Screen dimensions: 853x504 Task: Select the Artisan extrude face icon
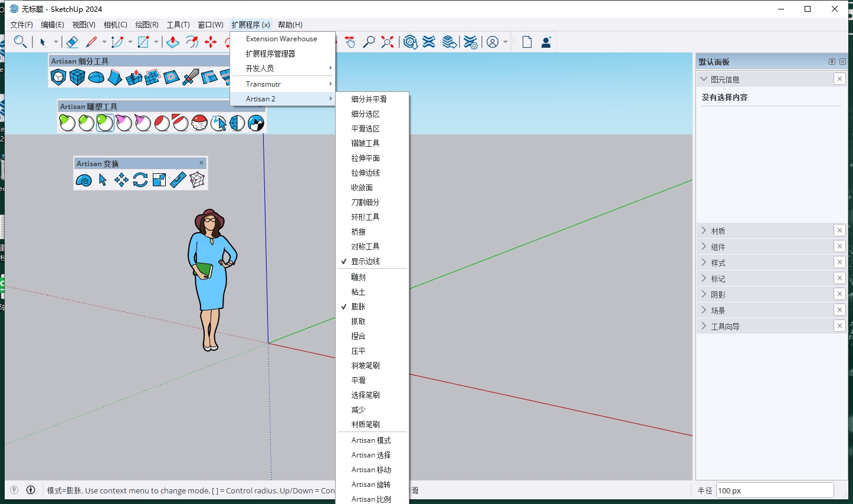pyautogui.click(x=134, y=77)
